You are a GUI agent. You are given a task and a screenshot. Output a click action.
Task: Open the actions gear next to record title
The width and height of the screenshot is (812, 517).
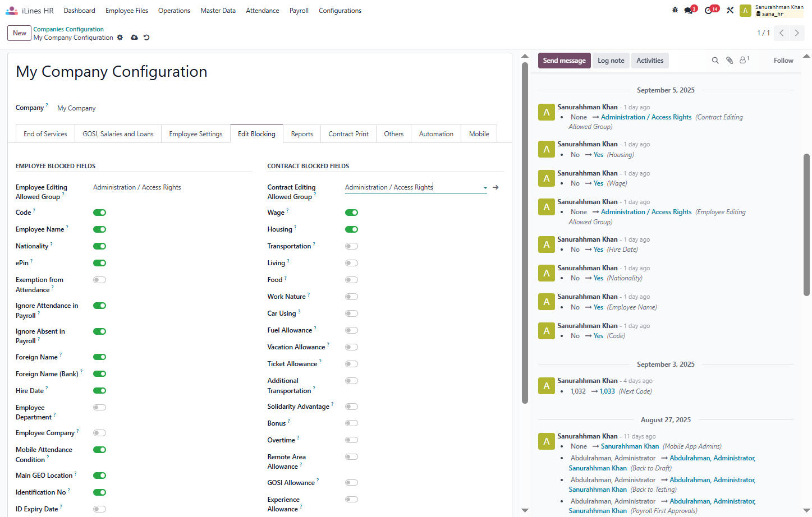click(x=120, y=38)
